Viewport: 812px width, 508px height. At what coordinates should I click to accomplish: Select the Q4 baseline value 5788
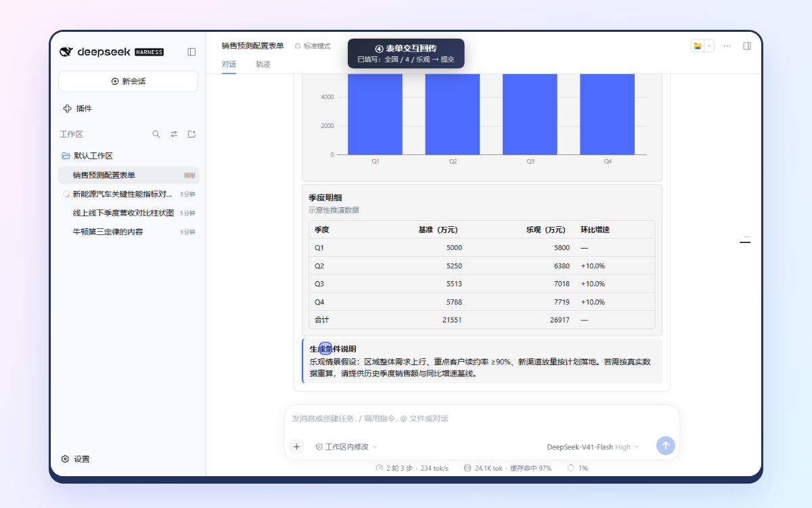pyautogui.click(x=454, y=302)
